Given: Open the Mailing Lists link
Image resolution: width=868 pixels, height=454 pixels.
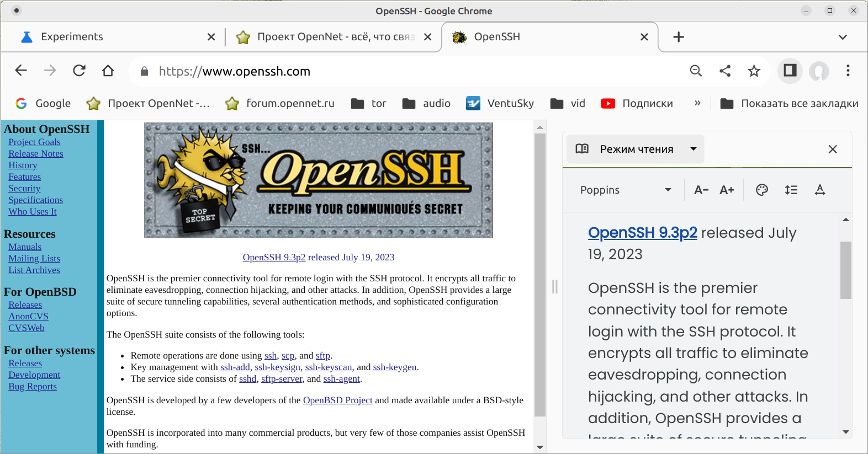Looking at the screenshot, I should [x=34, y=259].
